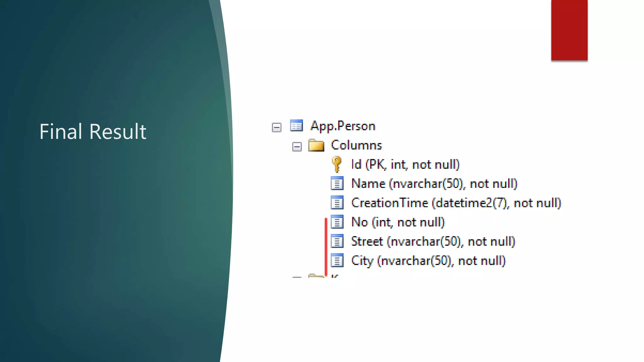Select CreationTime (datetime2(7), not null) column
Image resolution: width=644 pixels, height=362 pixels.
[x=456, y=203]
